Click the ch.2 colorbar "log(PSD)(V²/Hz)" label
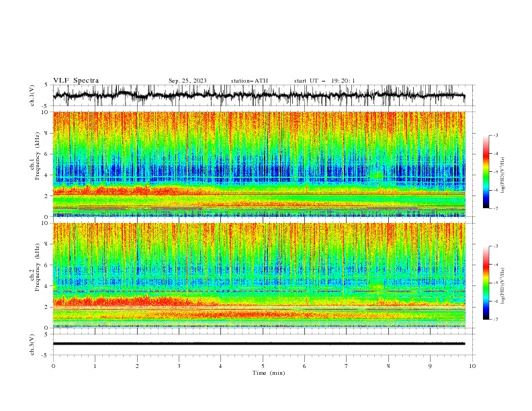The width and height of the screenshot is (532, 411). (503, 287)
